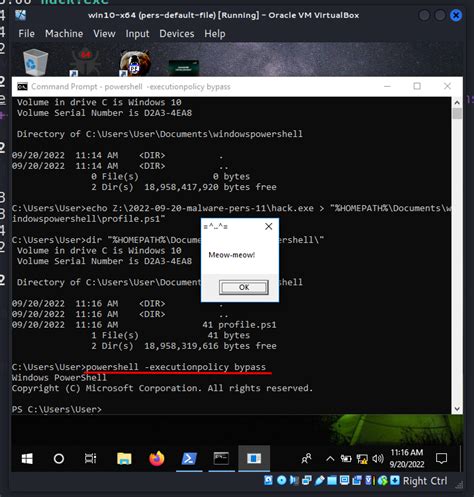Switch to the PowerShell taskbar icon
This screenshot has height=497, width=474.
point(189,459)
